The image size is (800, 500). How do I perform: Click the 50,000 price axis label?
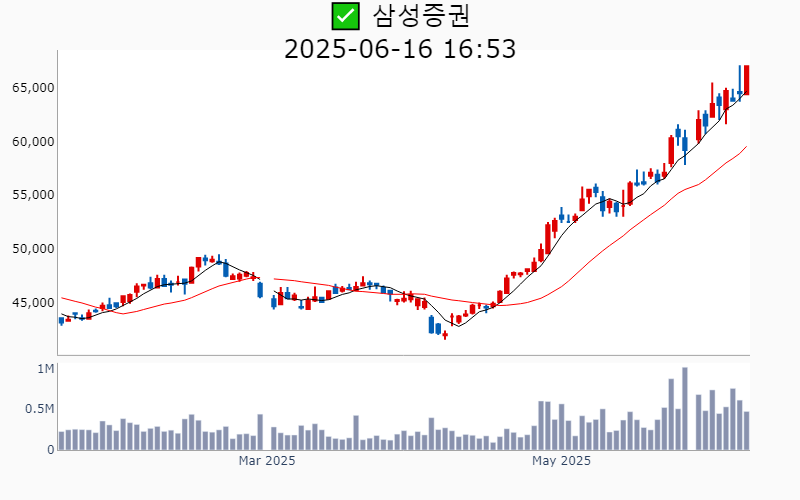click(x=33, y=249)
